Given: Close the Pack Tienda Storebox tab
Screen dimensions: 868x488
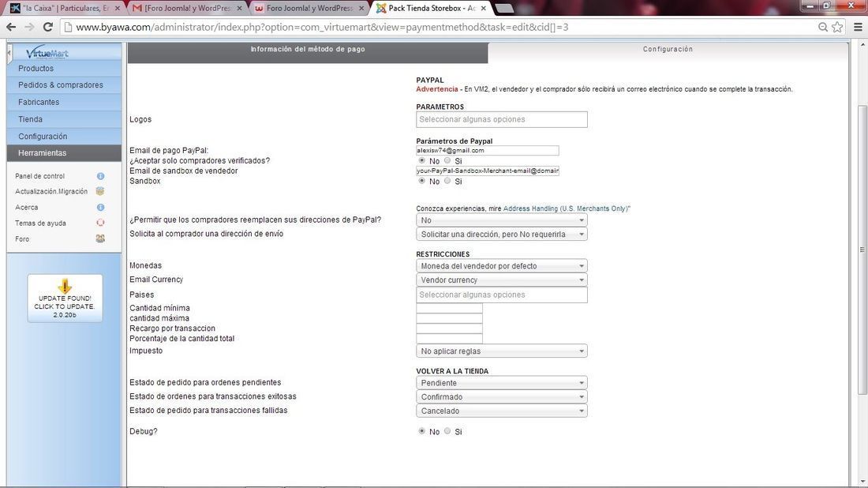Looking at the screenshot, I should tap(483, 9).
